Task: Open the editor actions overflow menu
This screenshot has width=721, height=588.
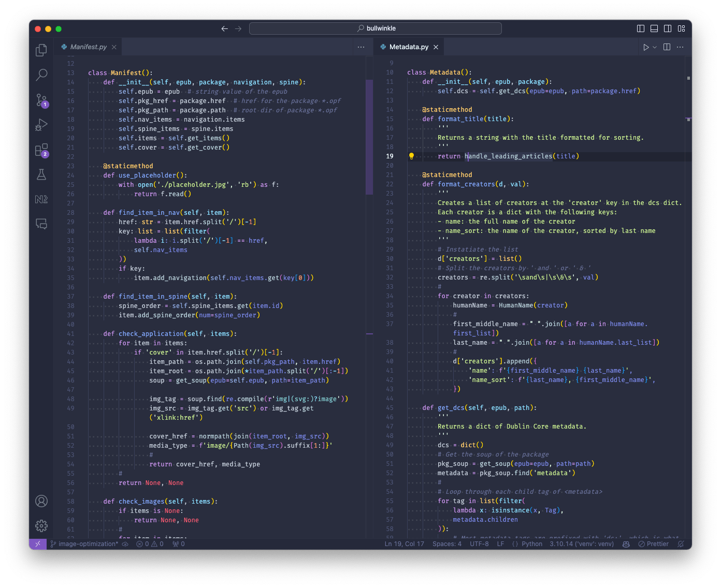Action: 680,47
